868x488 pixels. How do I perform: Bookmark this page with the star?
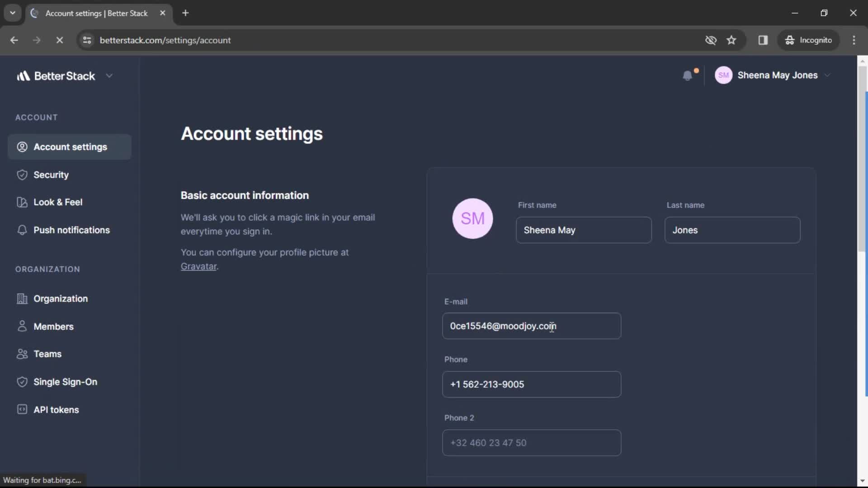tap(731, 40)
